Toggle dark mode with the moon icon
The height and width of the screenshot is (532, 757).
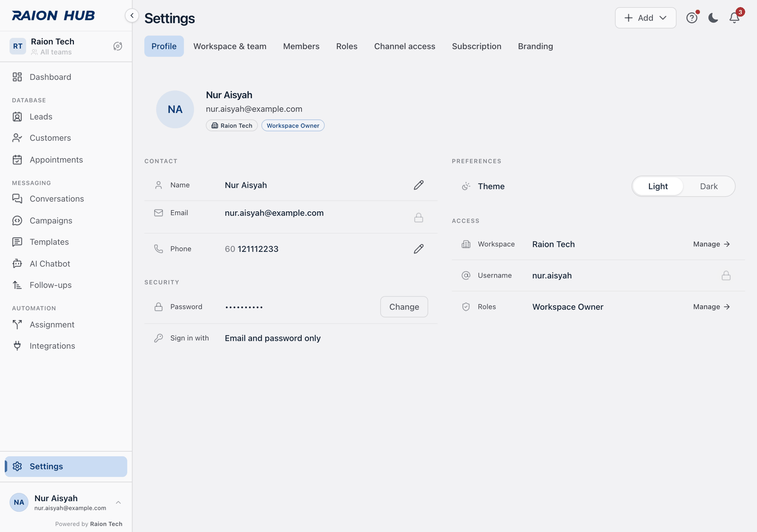tap(713, 18)
